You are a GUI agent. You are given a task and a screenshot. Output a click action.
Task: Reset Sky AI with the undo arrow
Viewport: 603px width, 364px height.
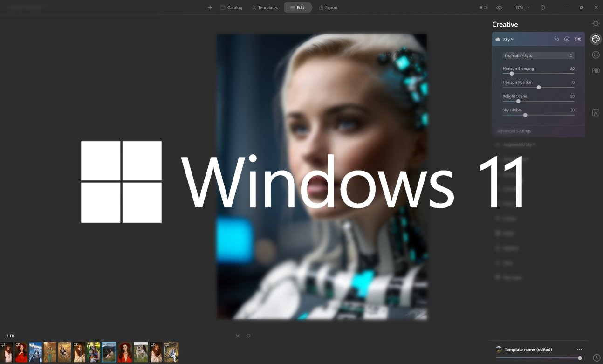pos(556,39)
